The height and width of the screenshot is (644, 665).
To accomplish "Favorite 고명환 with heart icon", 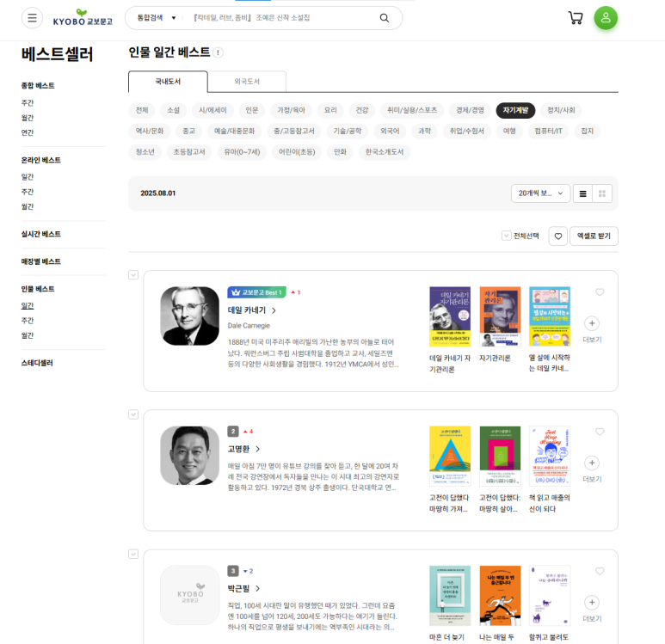I will (600, 432).
